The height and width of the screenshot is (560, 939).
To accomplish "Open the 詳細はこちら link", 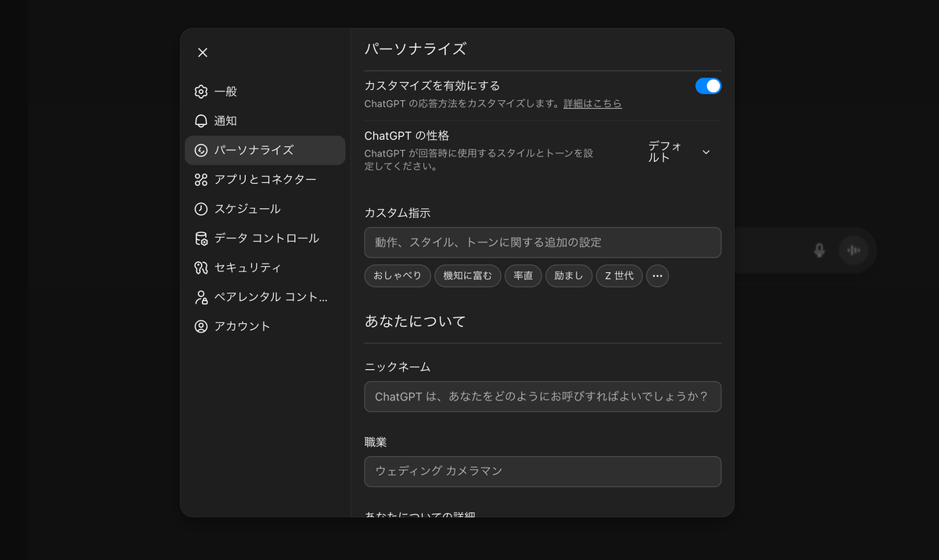I will (592, 103).
